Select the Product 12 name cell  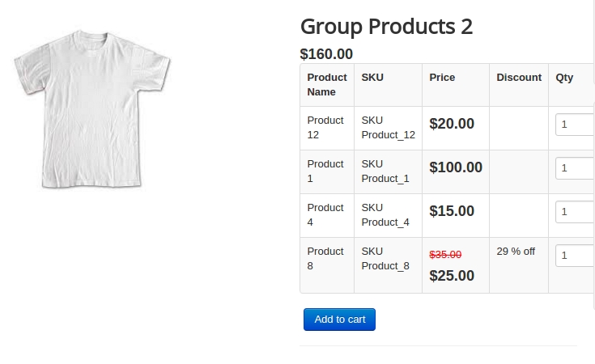(327, 128)
